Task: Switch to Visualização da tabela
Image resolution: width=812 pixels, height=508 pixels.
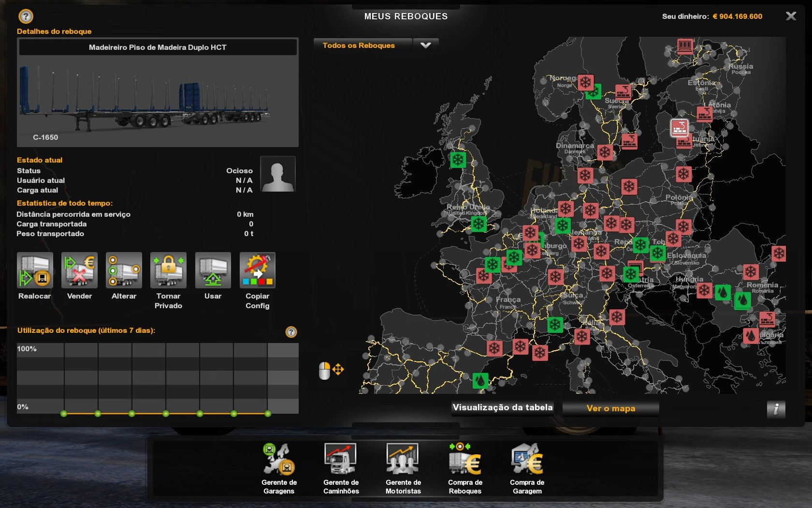Action: pos(502,408)
